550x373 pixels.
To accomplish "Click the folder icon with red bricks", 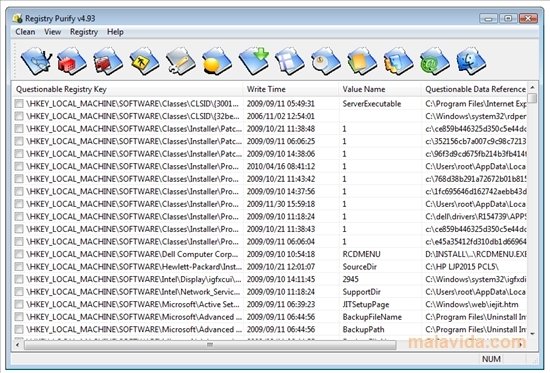I will [x=72, y=61].
